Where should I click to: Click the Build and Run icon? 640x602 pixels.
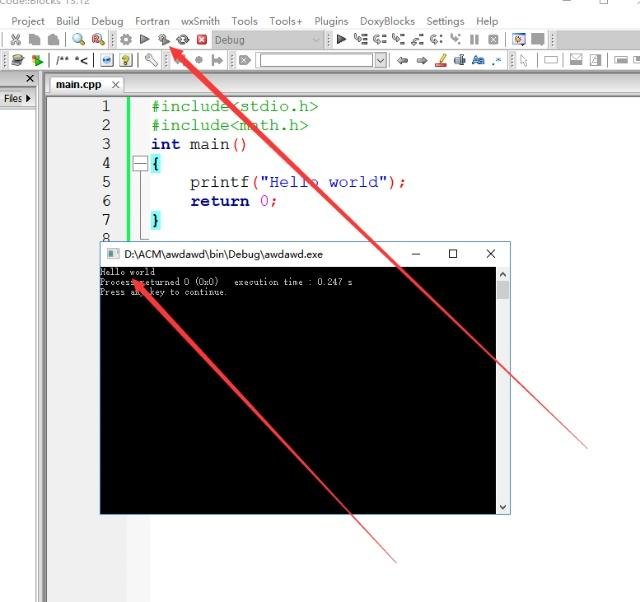pos(163,40)
